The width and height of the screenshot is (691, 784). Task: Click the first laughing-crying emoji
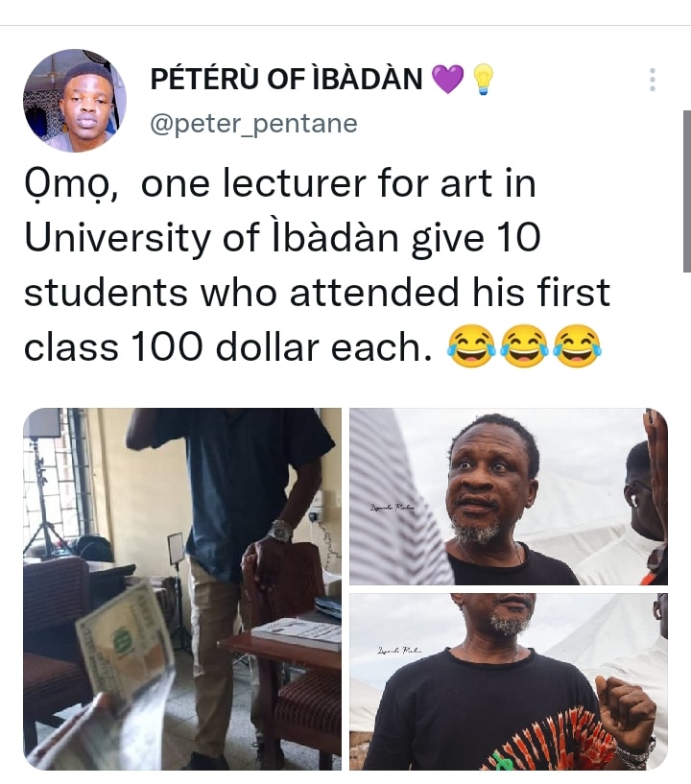coord(471,346)
